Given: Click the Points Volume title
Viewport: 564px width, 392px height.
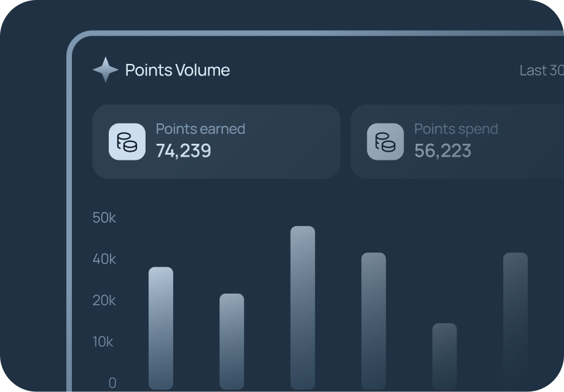Looking at the screenshot, I should tap(178, 70).
